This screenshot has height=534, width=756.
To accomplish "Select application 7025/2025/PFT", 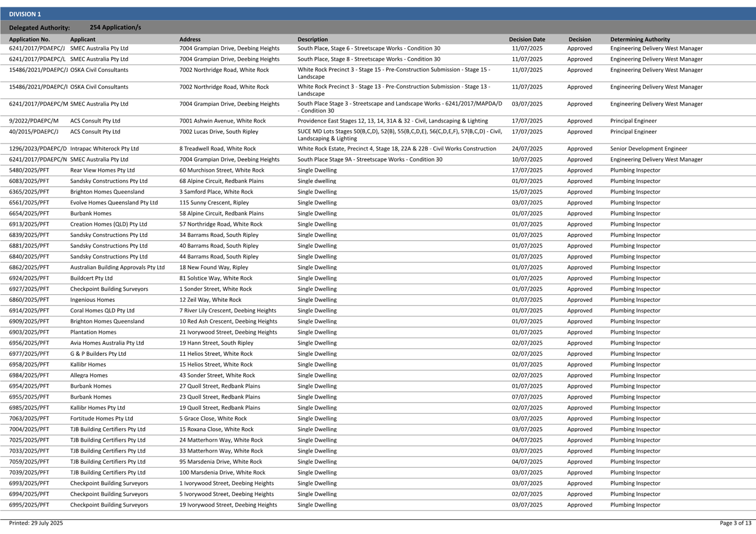I will pos(29,440).
